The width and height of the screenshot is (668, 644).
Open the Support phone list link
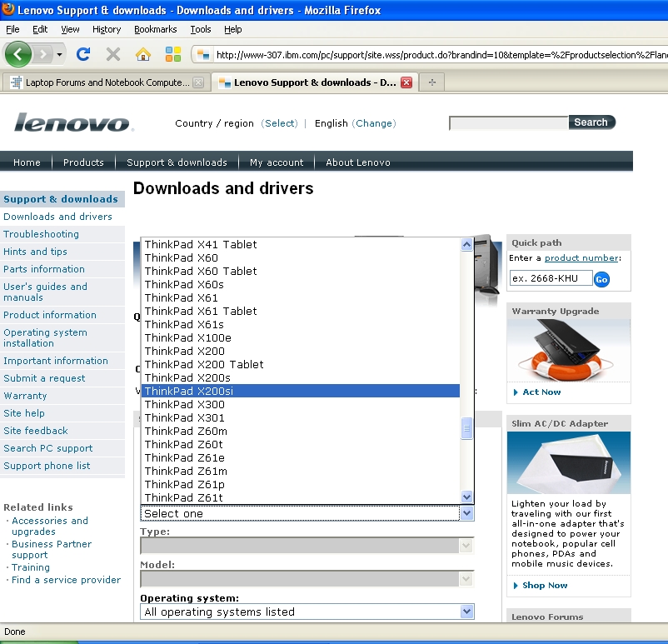tap(47, 466)
